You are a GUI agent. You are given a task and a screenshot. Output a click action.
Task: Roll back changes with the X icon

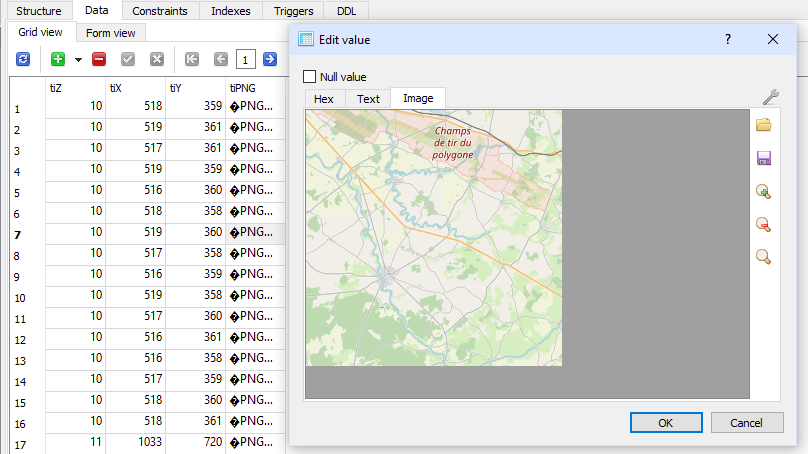157,59
